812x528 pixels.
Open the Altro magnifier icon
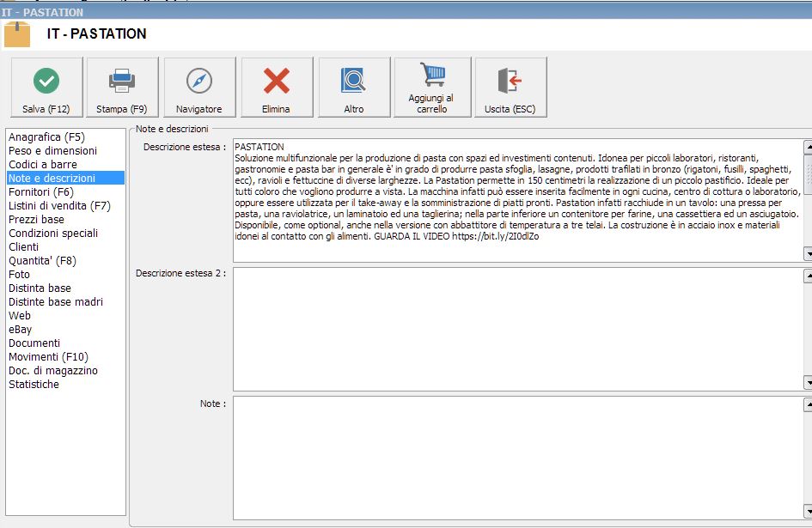pos(354,81)
